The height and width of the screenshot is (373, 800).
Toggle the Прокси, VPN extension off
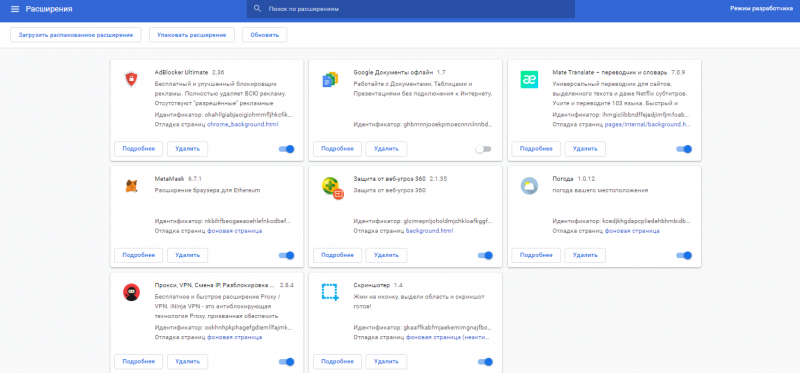pos(287,362)
